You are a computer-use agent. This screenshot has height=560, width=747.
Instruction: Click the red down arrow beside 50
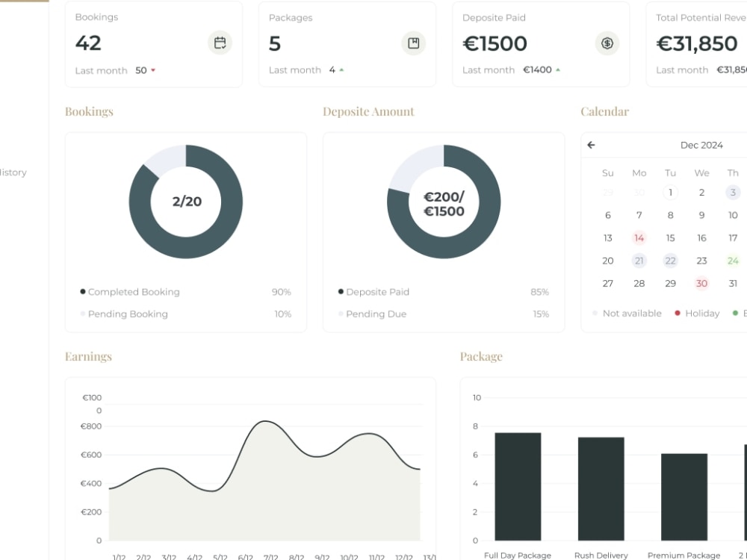(153, 70)
